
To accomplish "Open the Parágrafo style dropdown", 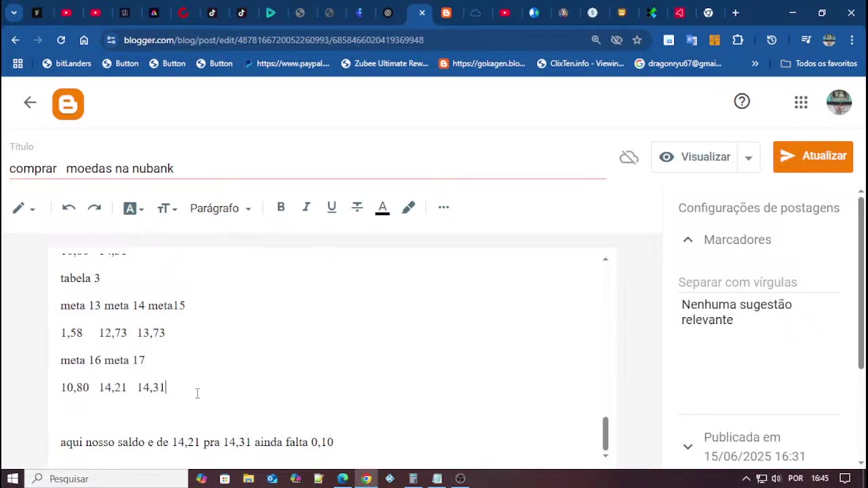I will (x=220, y=208).
